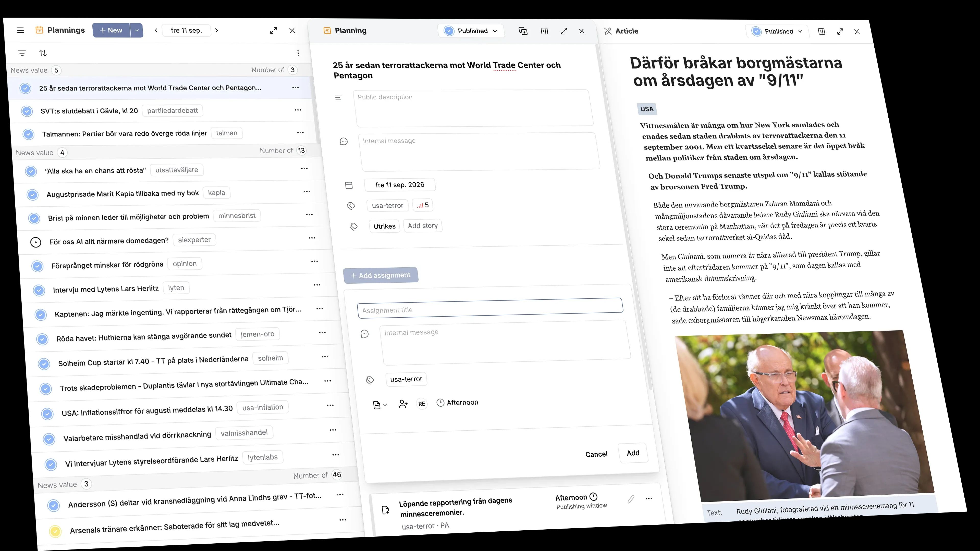Click the Public description field
Image resolution: width=980 pixels, height=551 pixels.
(x=473, y=108)
